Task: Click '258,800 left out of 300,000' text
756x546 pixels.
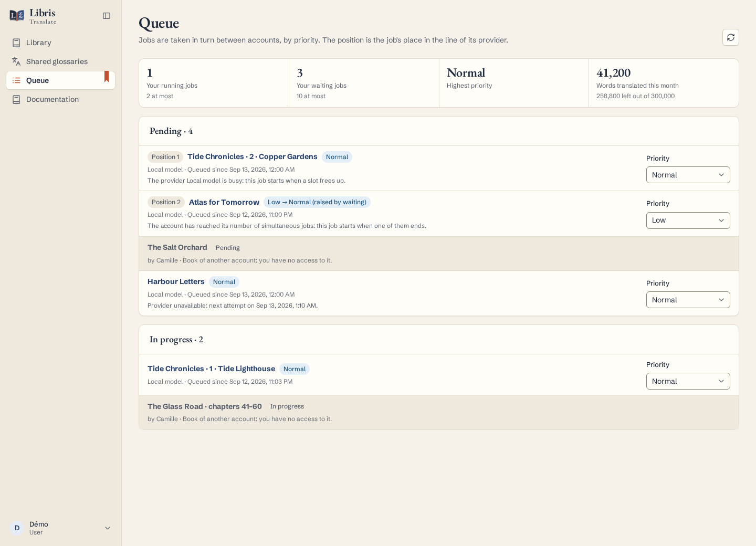Action: pos(635,96)
